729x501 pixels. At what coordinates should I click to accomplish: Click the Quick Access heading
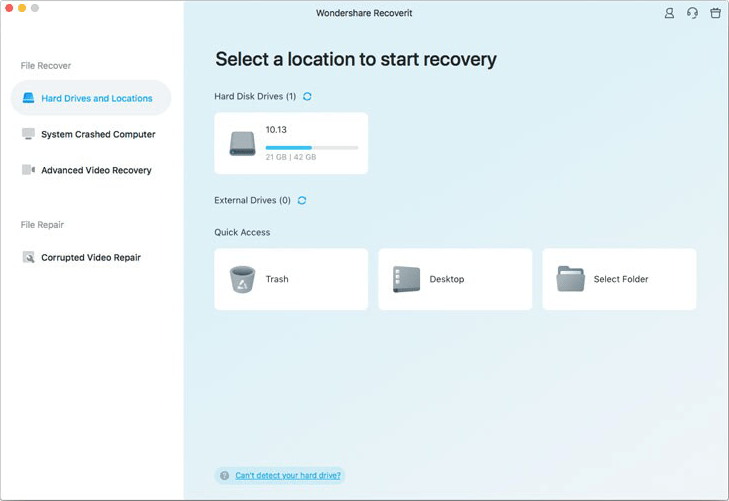pos(242,232)
